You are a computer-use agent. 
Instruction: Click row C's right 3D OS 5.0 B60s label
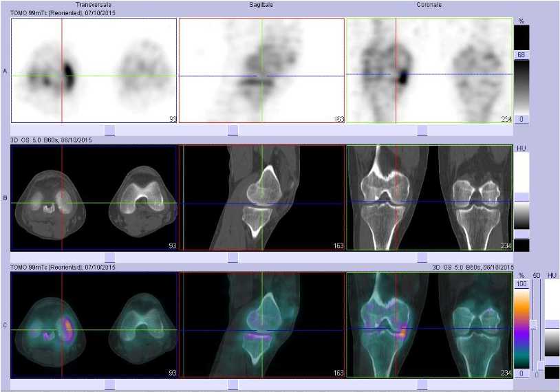click(x=473, y=267)
